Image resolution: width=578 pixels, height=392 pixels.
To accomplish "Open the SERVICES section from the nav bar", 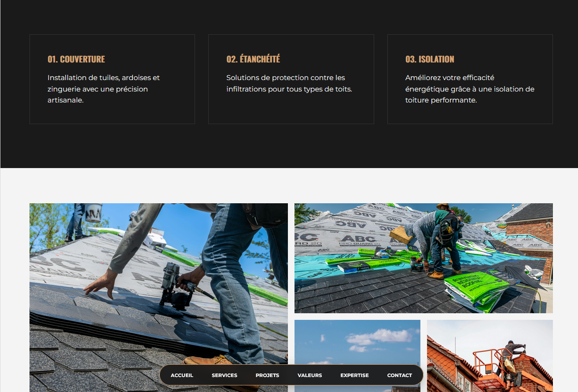I will click(224, 375).
